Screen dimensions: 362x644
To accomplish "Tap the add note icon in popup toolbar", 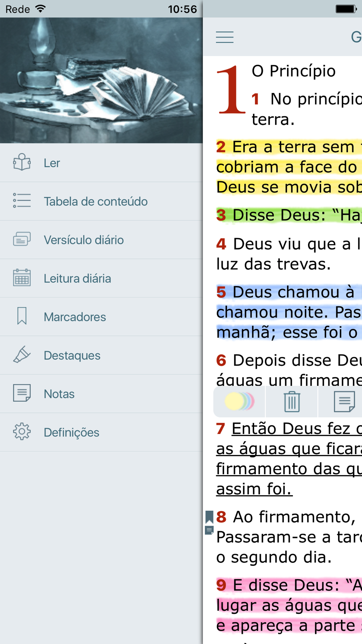I will pos(344,402).
